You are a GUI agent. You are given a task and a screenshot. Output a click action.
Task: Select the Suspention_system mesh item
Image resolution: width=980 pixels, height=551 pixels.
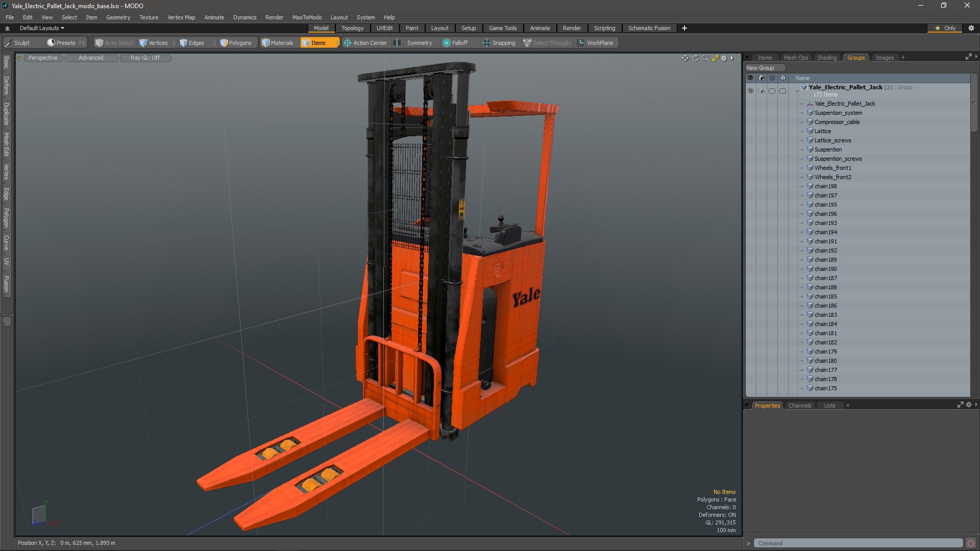838,113
